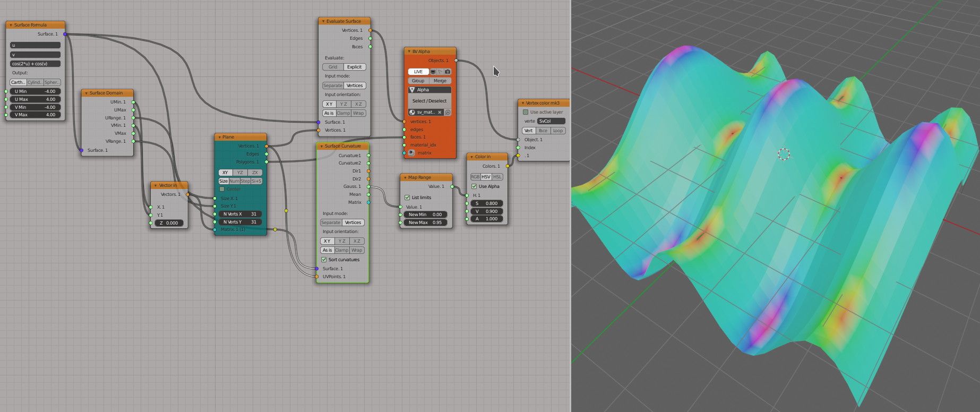980x412 pixels.
Task: Collapse the Surface Formula node
Action: point(11,25)
